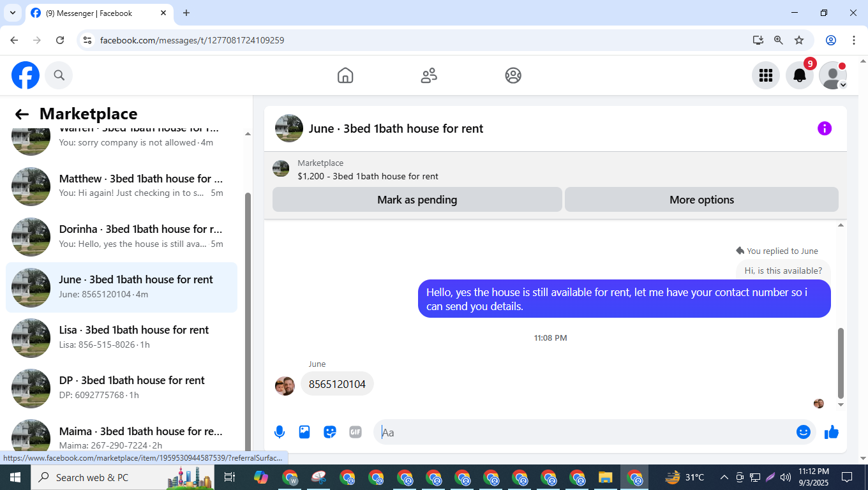Viewport: 868px width, 490px height.
Task: Click Mark as pending button
Action: pos(417,200)
